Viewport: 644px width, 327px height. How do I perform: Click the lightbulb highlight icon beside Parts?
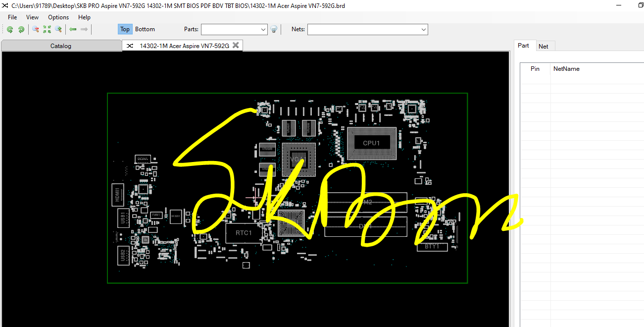click(x=274, y=29)
